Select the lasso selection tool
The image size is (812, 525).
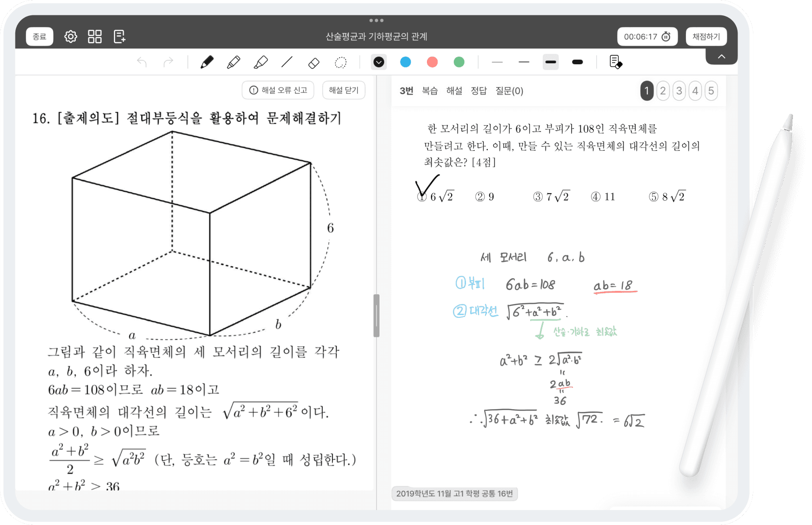(x=341, y=62)
